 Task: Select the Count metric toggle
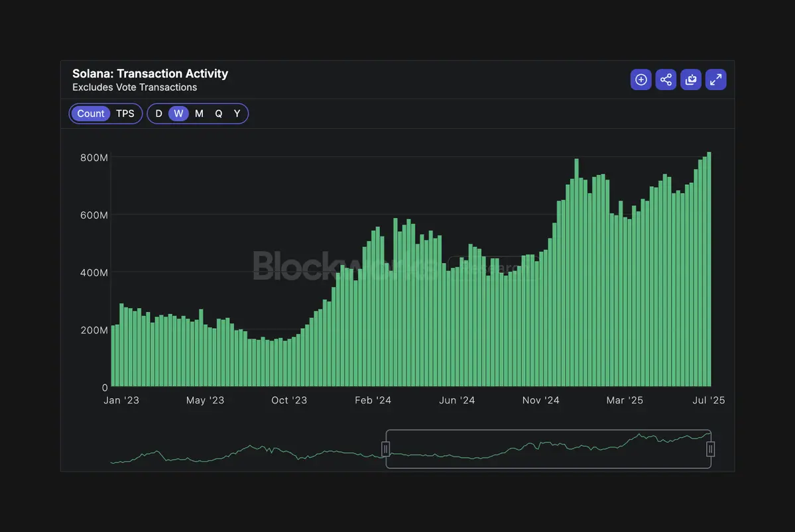tap(91, 113)
